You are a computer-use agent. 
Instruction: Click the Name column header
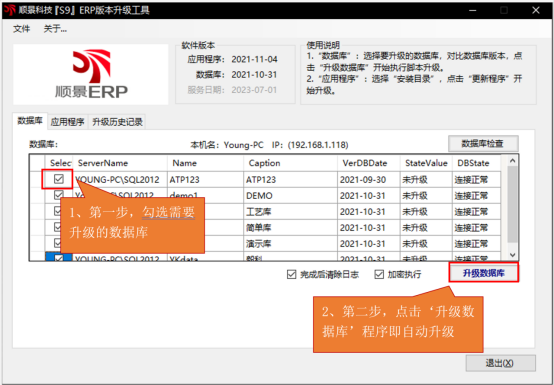coord(205,163)
